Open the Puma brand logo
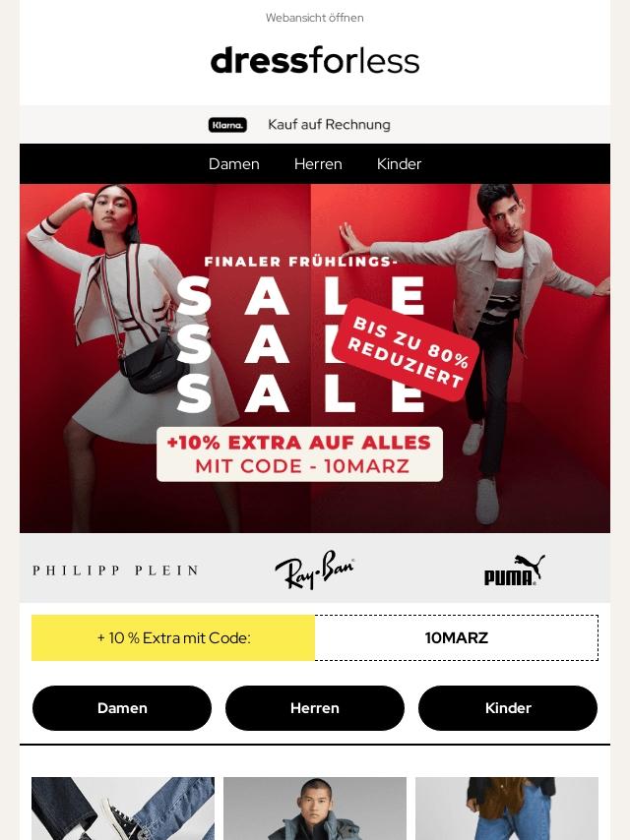Image resolution: width=630 pixels, height=840 pixels. (514, 570)
